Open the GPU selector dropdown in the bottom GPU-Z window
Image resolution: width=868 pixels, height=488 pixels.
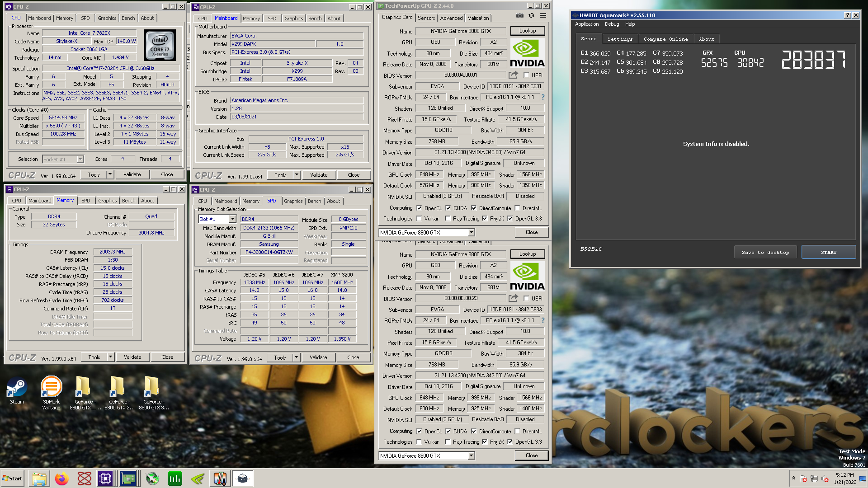coord(471,455)
